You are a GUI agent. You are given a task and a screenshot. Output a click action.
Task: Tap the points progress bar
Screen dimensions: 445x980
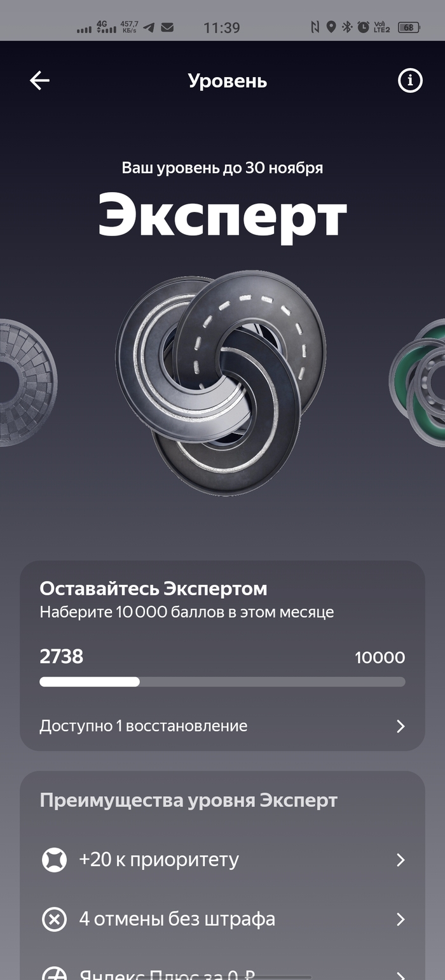[222, 682]
